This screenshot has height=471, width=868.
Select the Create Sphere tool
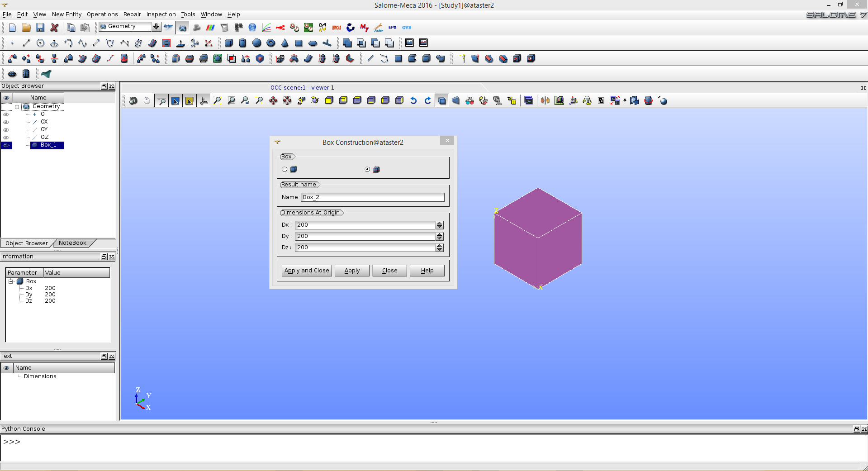pyautogui.click(x=257, y=43)
